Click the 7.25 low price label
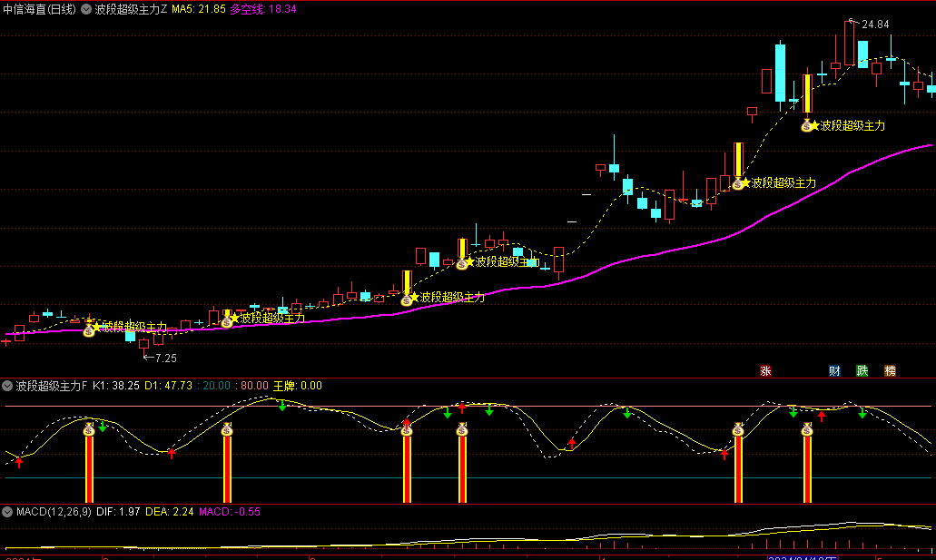The image size is (936, 560). click(166, 359)
